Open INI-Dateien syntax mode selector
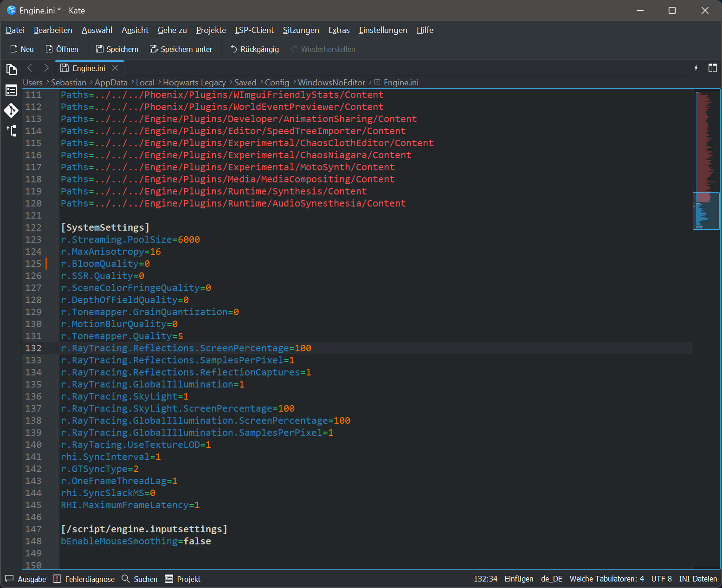722x588 pixels. (x=698, y=579)
